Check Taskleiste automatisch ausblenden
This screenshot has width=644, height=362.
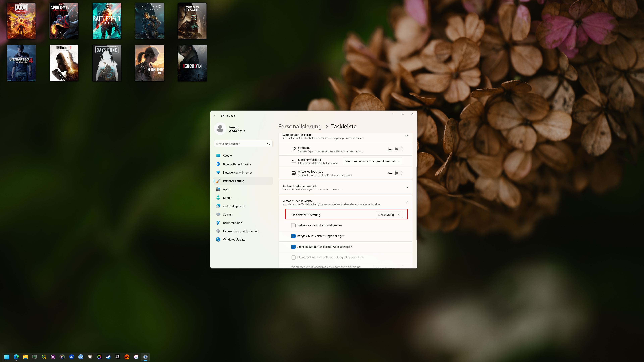(x=293, y=225)
